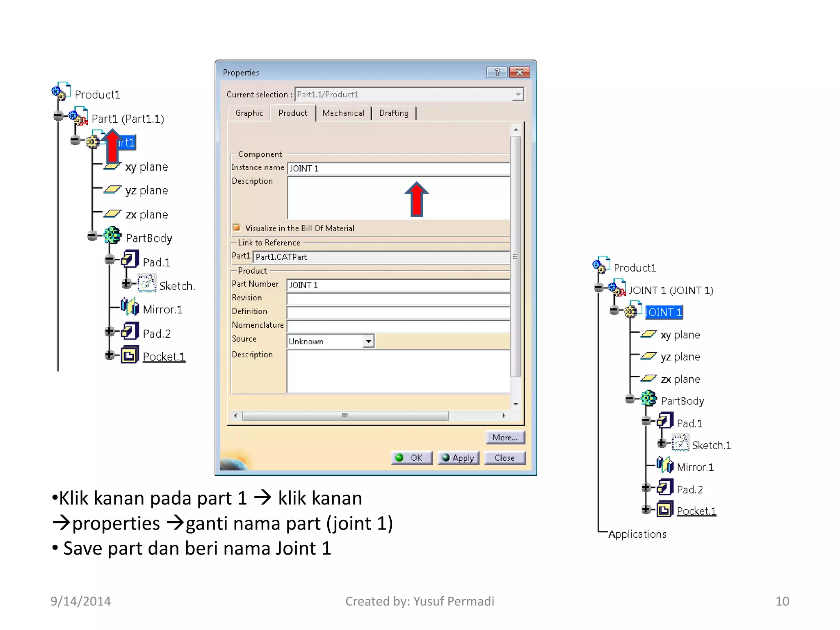Click the Mirror.1 icon in right tree

point(665,465)
